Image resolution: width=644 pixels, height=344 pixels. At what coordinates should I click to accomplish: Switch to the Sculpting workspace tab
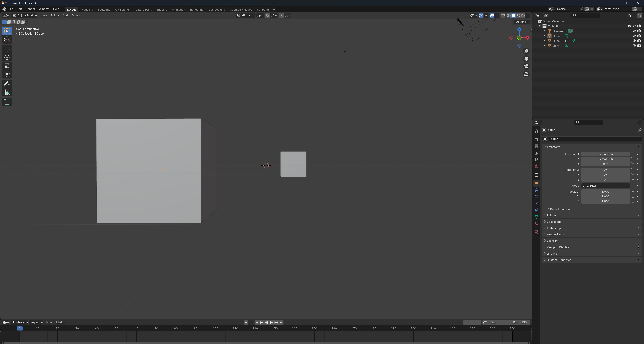pos(104,10)
